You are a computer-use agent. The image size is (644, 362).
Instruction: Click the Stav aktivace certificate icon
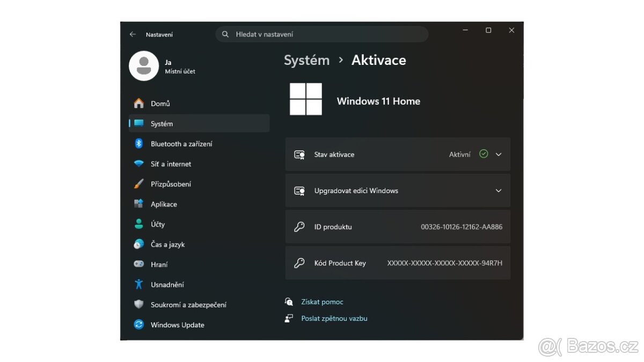point(299,154)
